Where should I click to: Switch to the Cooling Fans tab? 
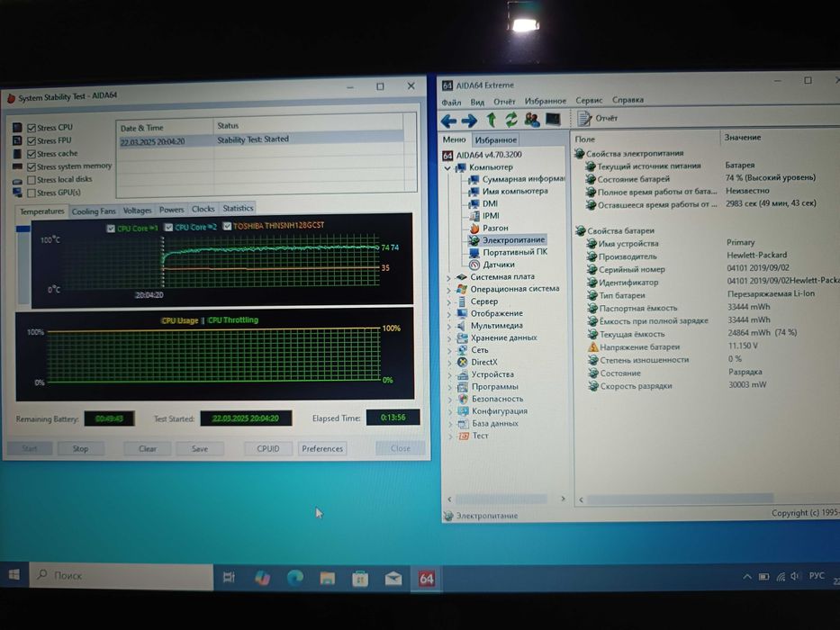coord(94,211)
